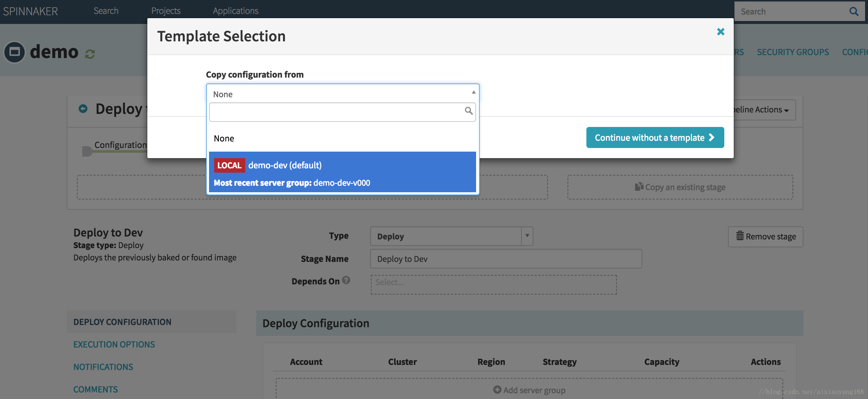This screenshot has height=399, width=868.
Task: Collapse the Copy configuration from dropdown
Action: tap(474, 92)
